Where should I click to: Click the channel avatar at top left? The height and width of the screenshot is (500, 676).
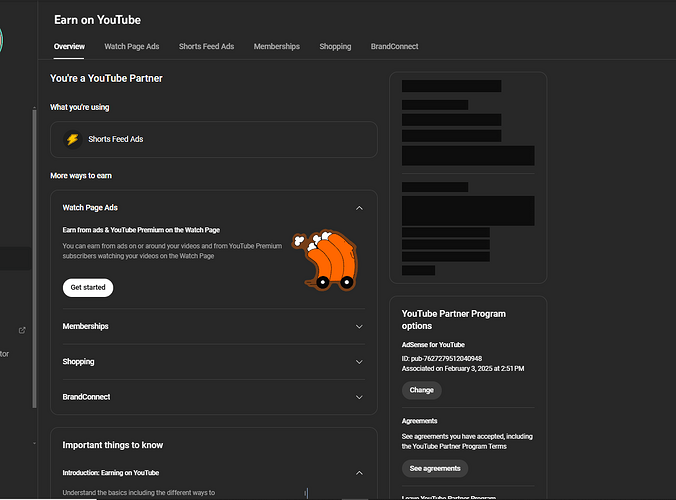[x=1, y=40]
